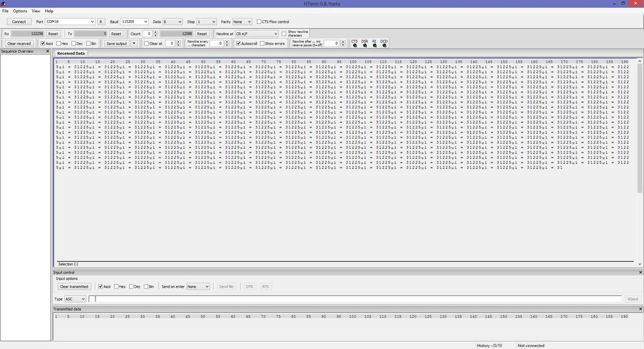
Task: Open the Baud 115200 dropdown
Action: tap(134, 22)
